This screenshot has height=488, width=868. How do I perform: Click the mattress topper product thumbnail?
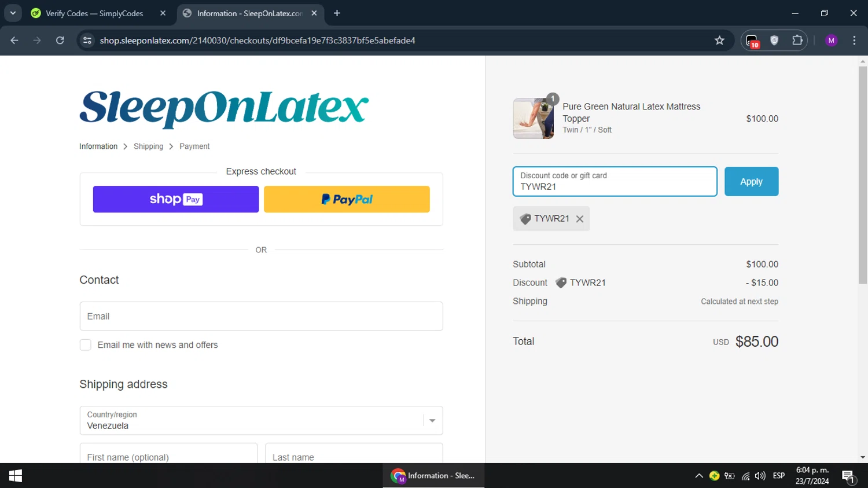[533, 119]
